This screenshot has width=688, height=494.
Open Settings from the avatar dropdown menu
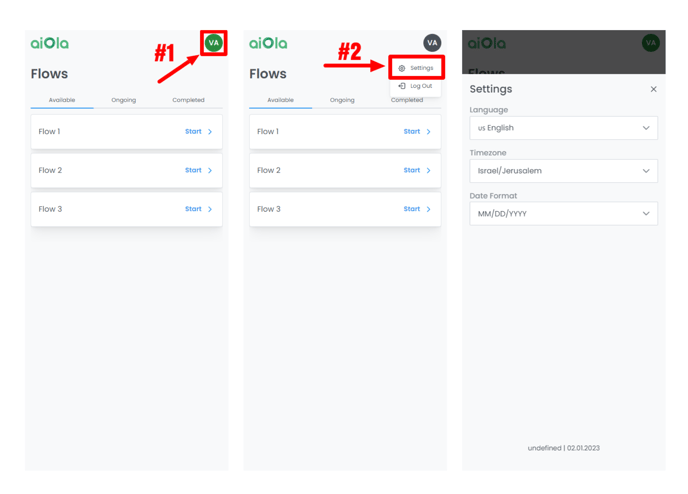[416, 68]
